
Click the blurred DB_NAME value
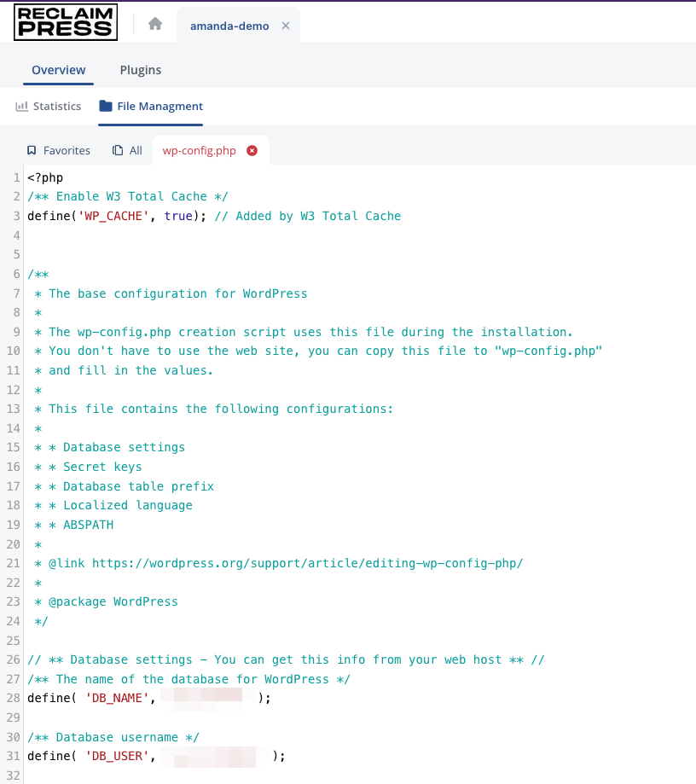208,699
